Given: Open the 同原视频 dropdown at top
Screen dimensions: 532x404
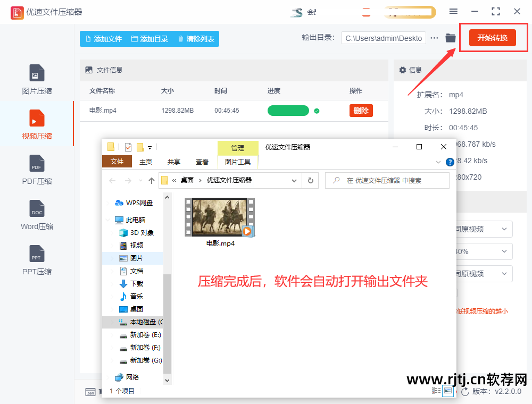Looking at the screenshot, I should point(484,229).
